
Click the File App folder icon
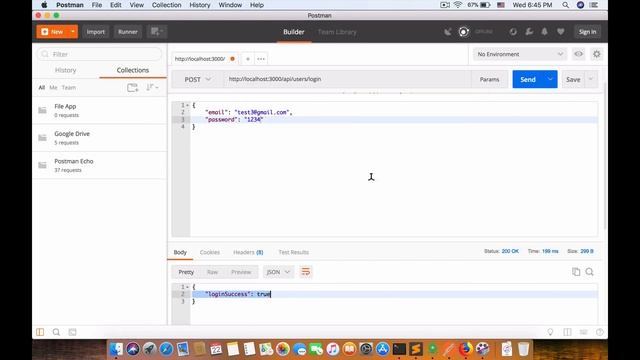42,110
